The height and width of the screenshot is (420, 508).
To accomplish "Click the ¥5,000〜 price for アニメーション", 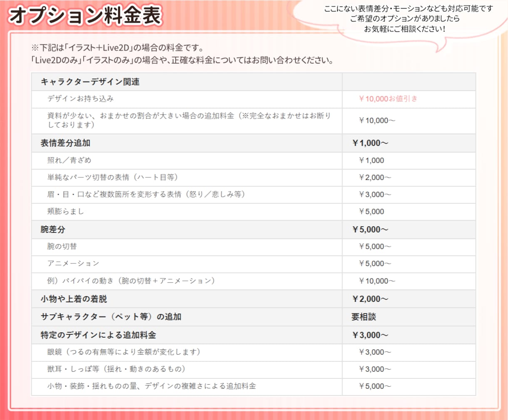I will [x=375, y=263].
